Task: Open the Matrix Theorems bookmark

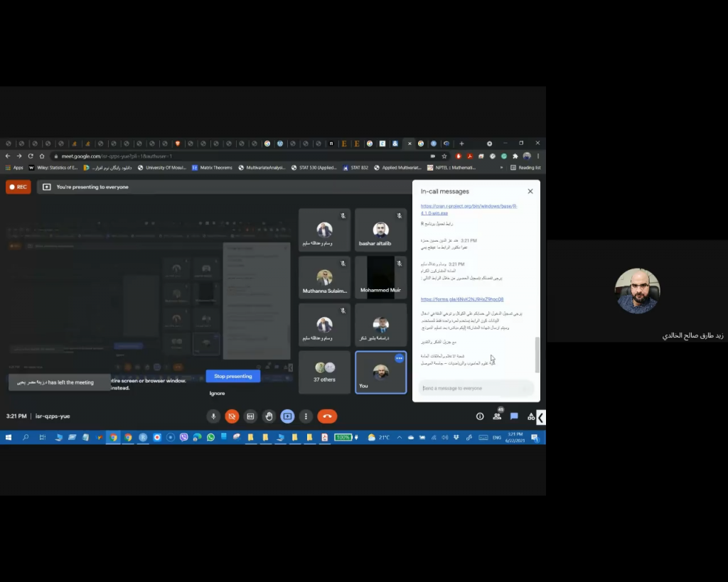Action: 211,168
